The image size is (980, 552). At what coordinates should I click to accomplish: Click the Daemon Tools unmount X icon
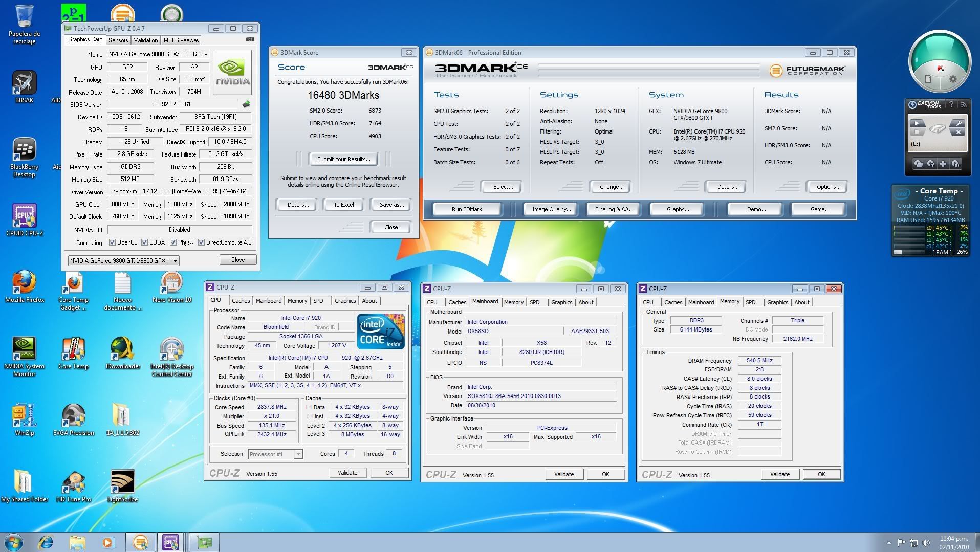pos(957,132)
